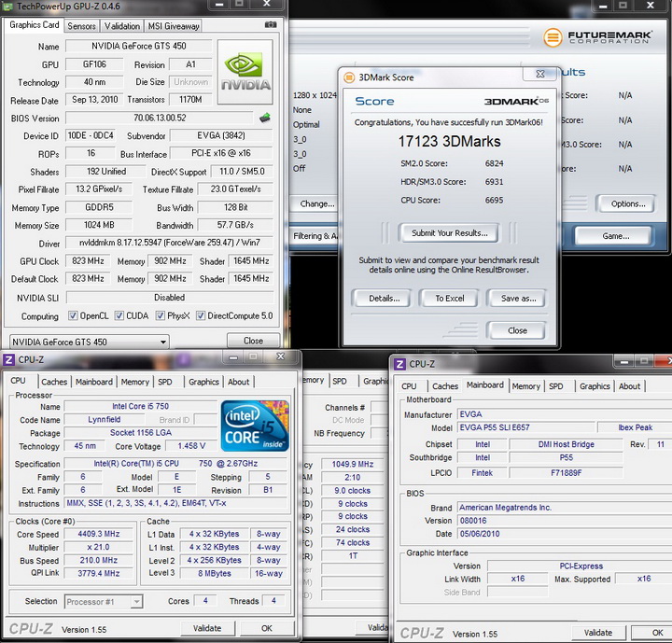Click the Filtering & AA button in 3DMark
The height and width of the screenshot is (643, 672).
(x=315, y=236)
